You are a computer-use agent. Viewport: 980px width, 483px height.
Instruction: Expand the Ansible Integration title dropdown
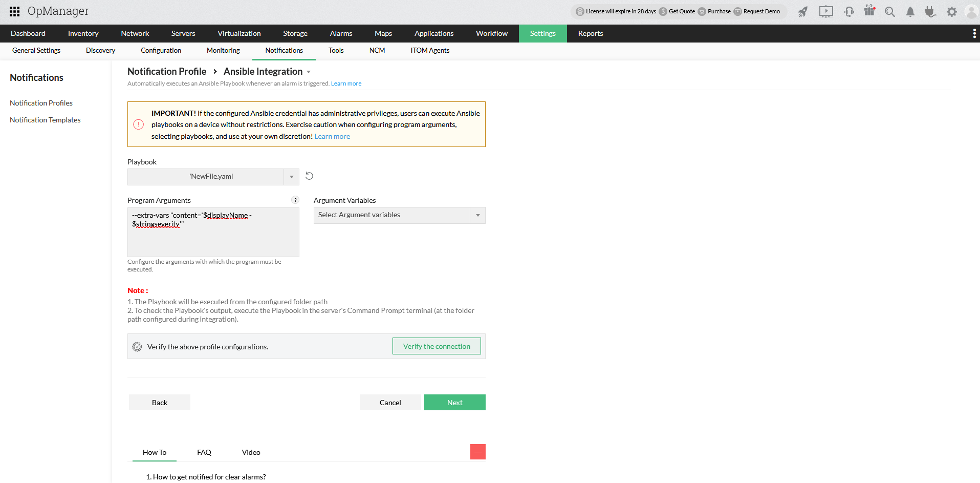pyautogui.click(x=309, y=72)
